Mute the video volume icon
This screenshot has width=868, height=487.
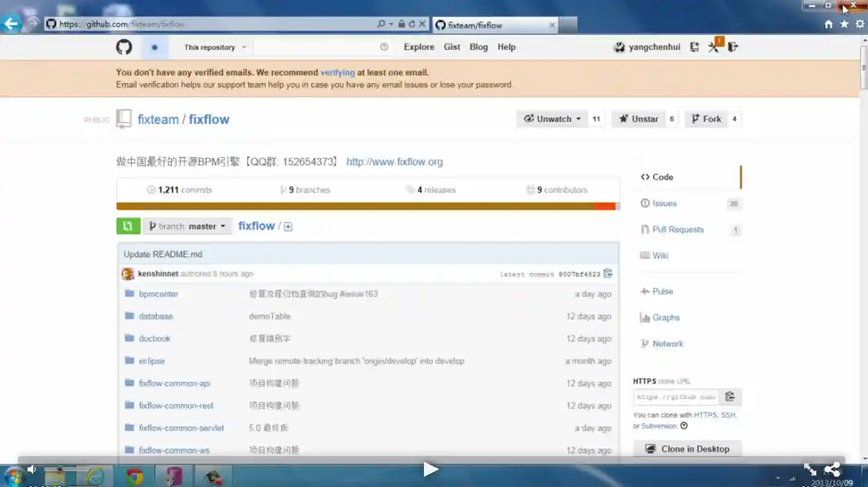(31, 470)
